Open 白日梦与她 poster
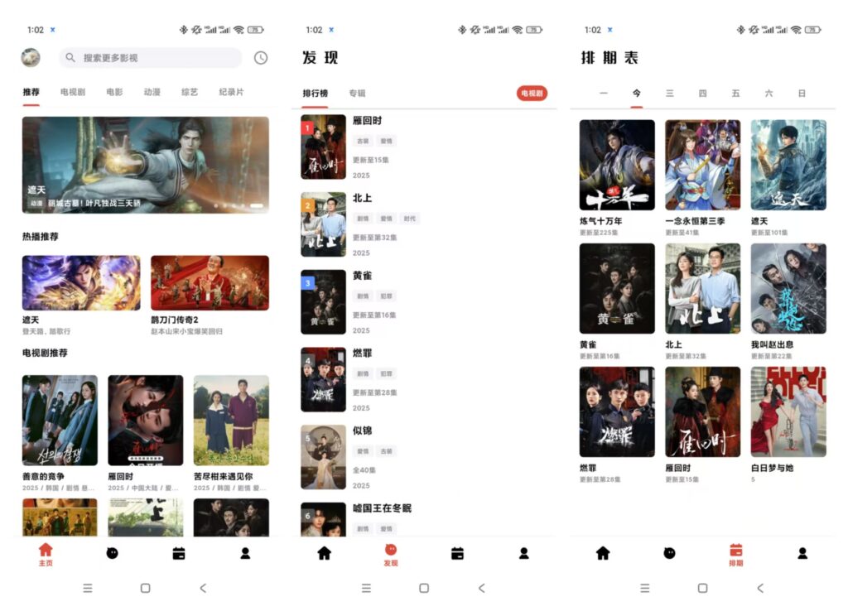 click(788, 411)
